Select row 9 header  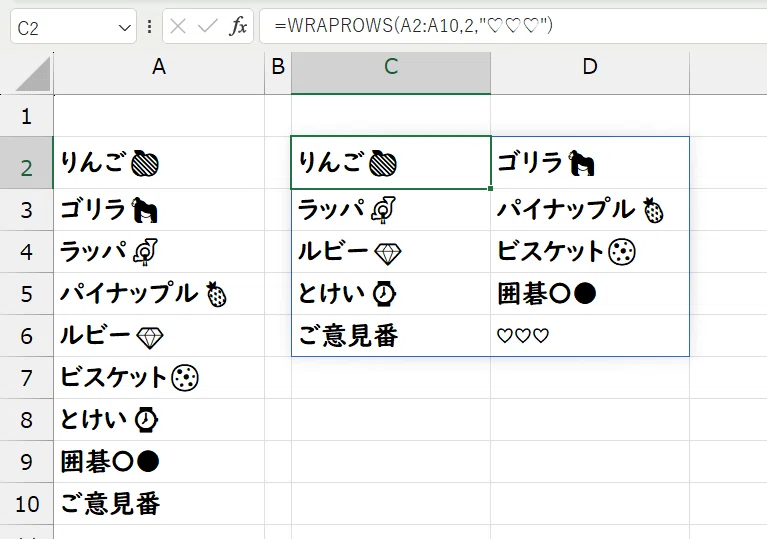click(26, 462)
